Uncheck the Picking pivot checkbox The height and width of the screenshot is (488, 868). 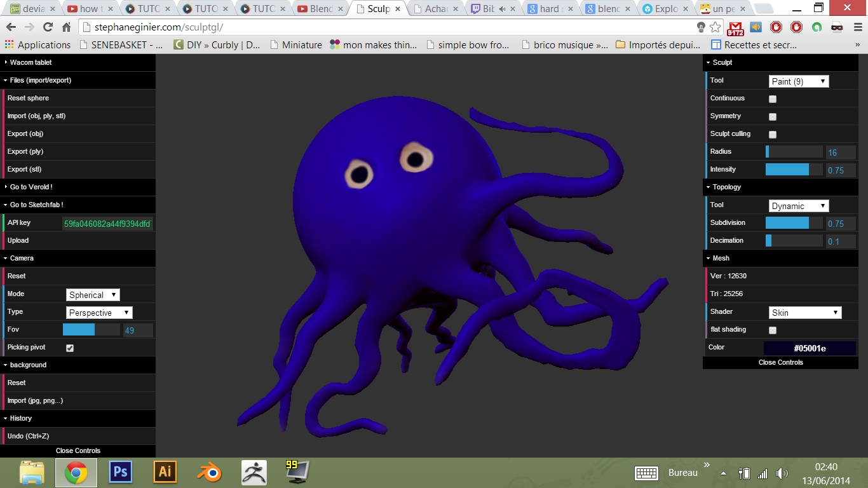70,348
